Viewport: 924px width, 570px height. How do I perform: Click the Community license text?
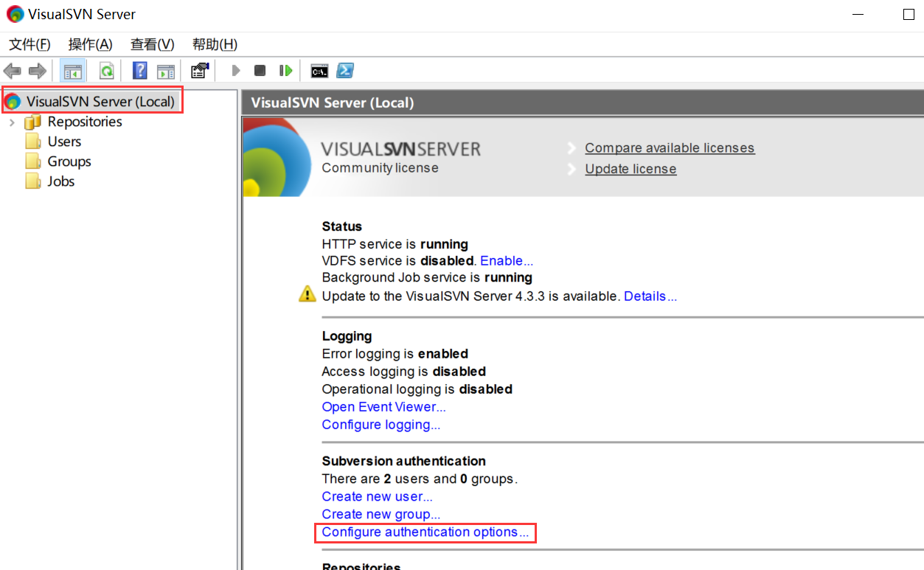[380, 168]
